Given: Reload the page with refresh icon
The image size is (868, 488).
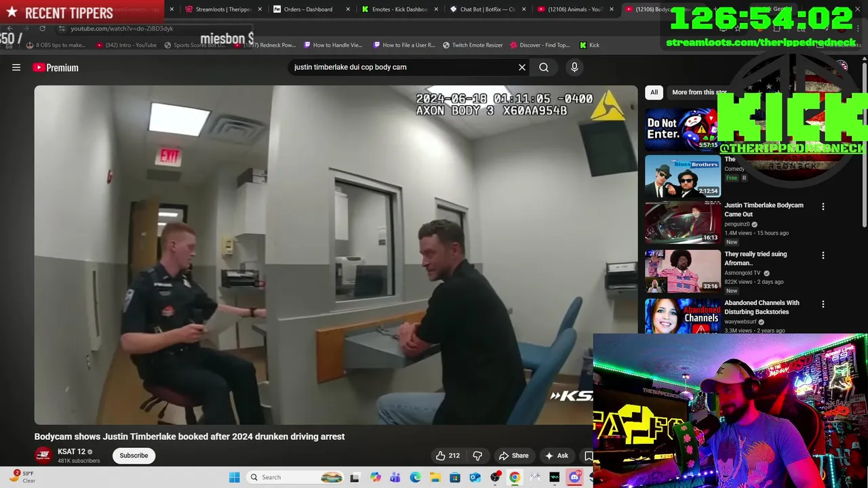Looking at the screenshot, I should coord(42,28).
